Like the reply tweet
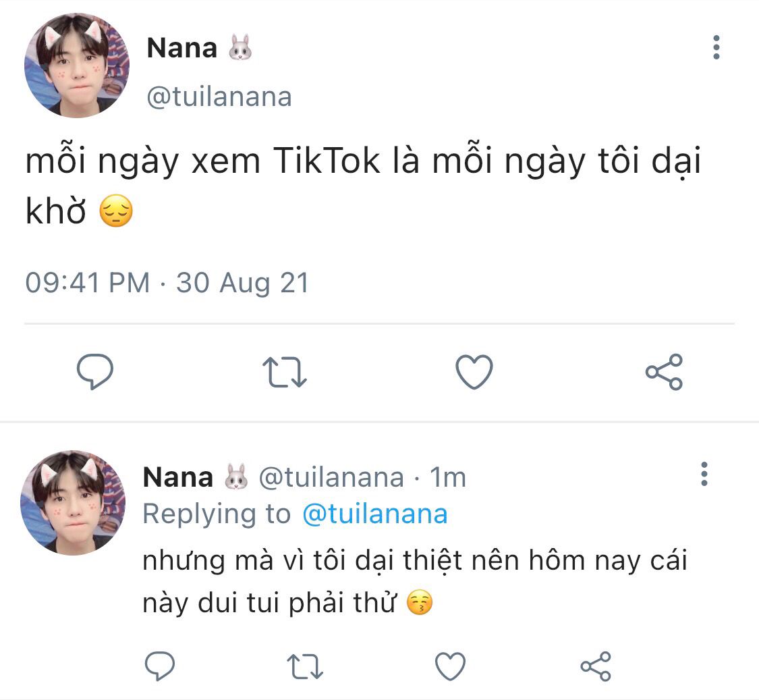 450,666
